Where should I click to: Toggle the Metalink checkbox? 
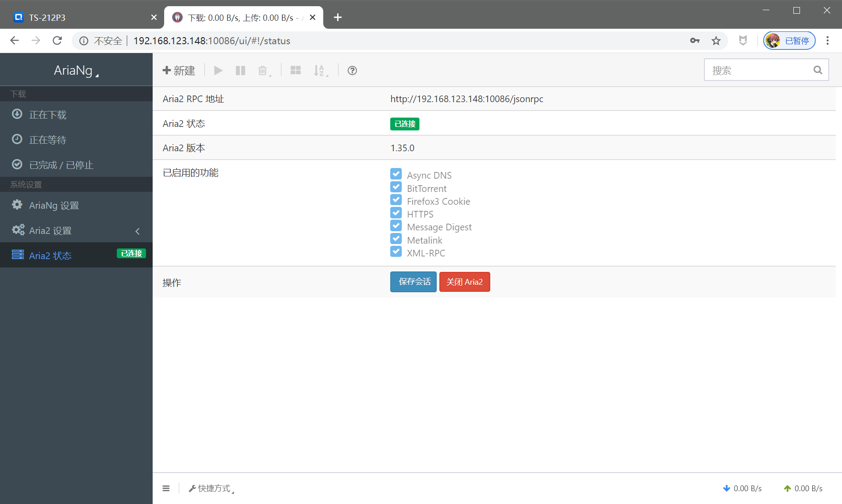tap(396, 239)
